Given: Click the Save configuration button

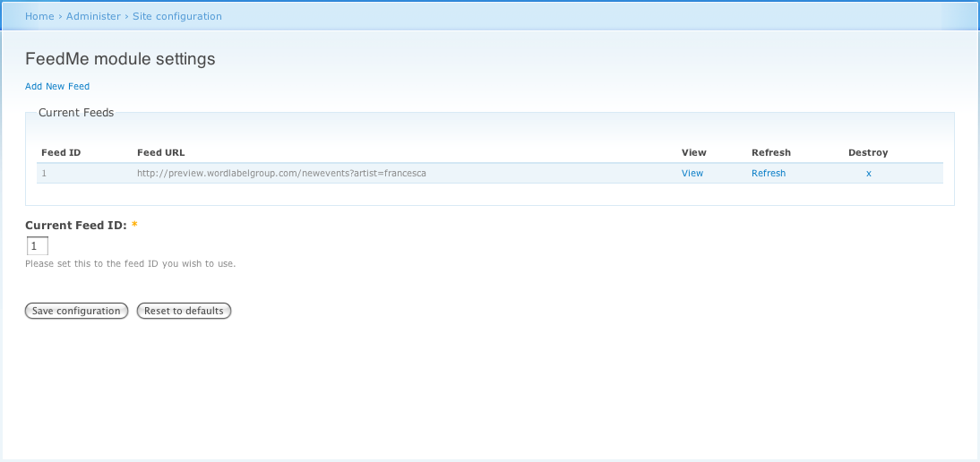Looking at the screenshot, I should pos(76,311).
